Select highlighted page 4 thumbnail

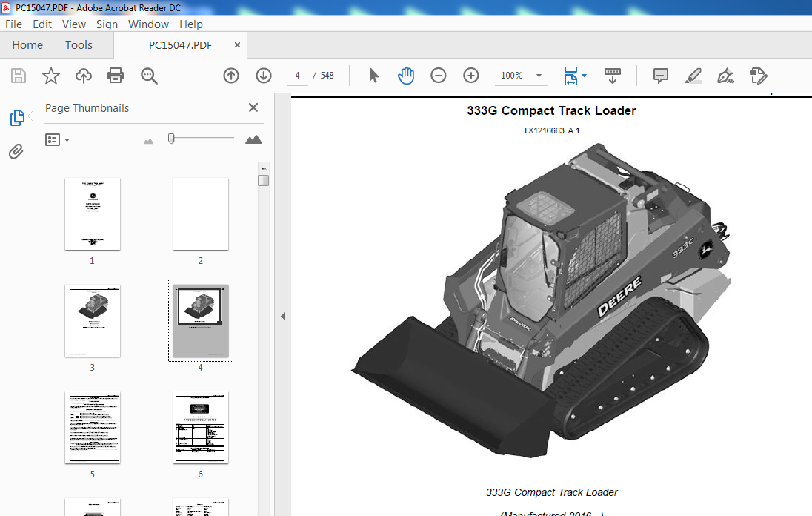click(x=201, y=321)
